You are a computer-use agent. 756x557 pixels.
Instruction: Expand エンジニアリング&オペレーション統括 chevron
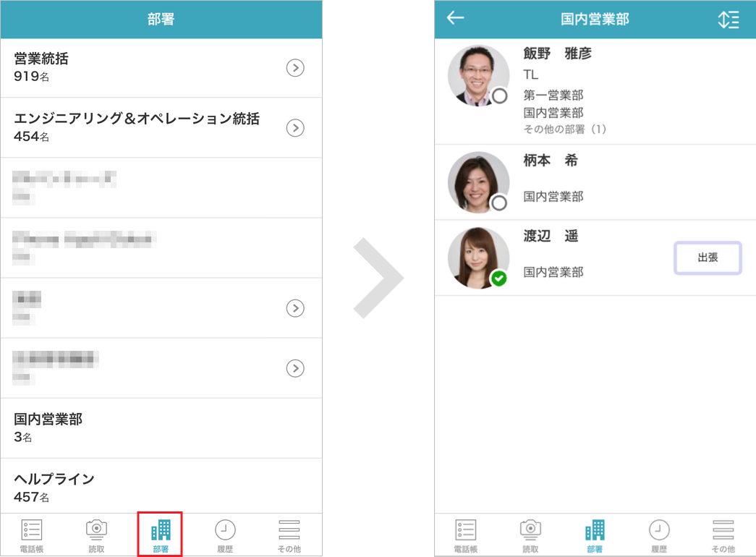(295, 128)
